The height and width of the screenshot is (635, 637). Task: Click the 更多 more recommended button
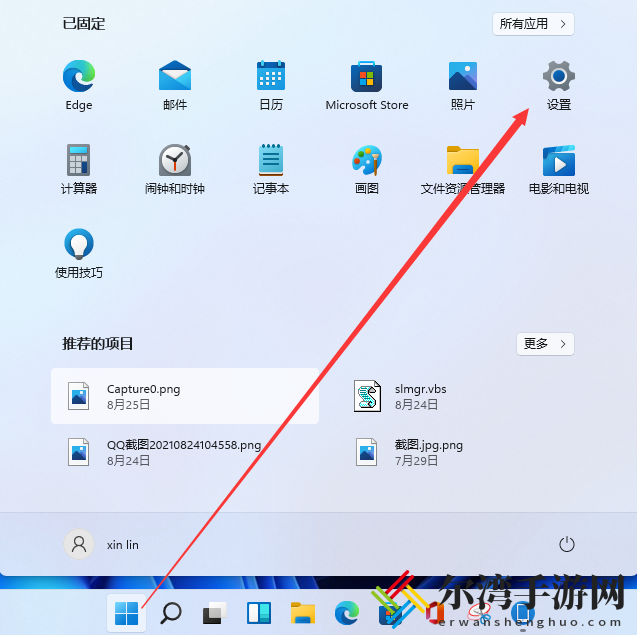(x=545, y=344)
